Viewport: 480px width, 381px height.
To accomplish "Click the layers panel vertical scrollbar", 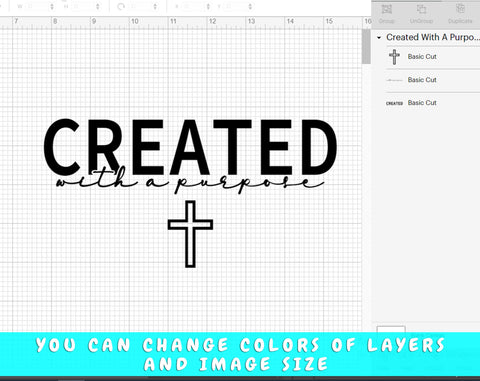I will 366,46.
